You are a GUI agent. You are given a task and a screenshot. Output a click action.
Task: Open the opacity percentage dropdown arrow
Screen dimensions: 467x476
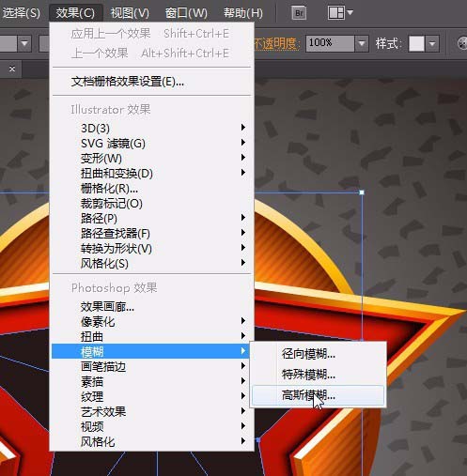coord(362,43)
